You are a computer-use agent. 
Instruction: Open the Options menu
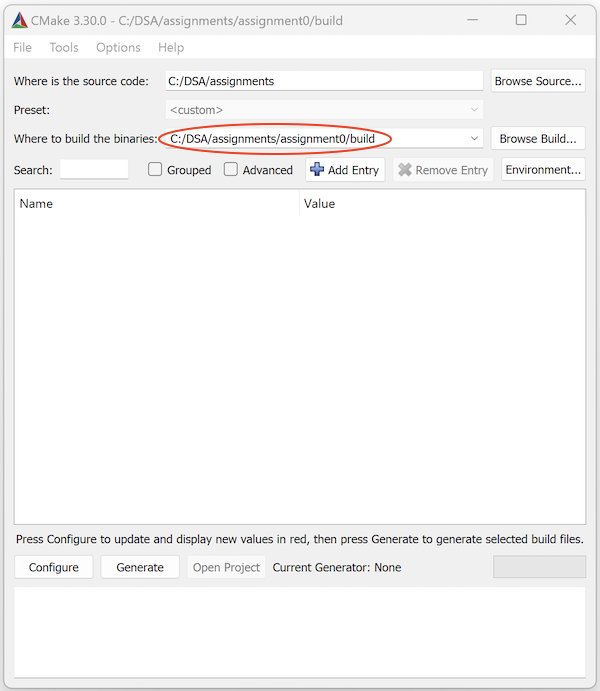tap(118, 47)
